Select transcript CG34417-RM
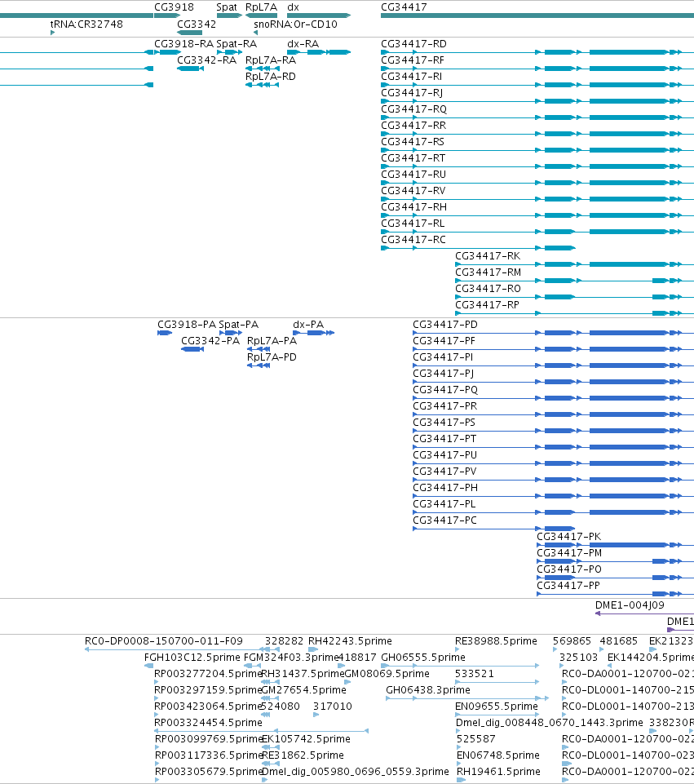 [x=488, y=272]
